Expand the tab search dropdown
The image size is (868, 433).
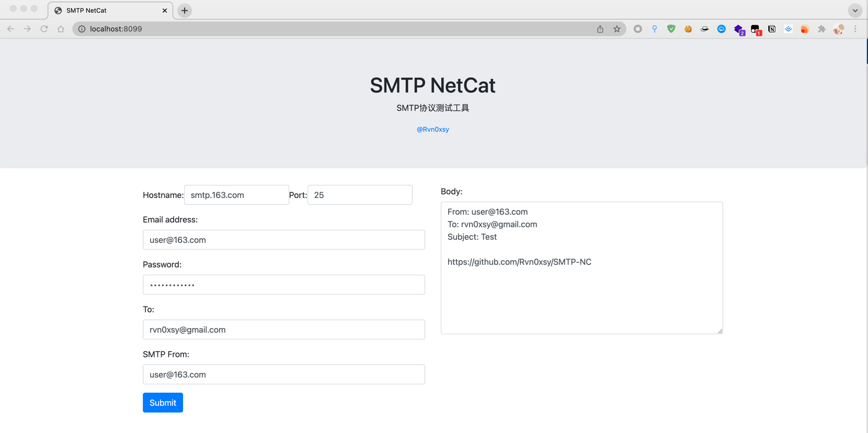pos(855,10)
